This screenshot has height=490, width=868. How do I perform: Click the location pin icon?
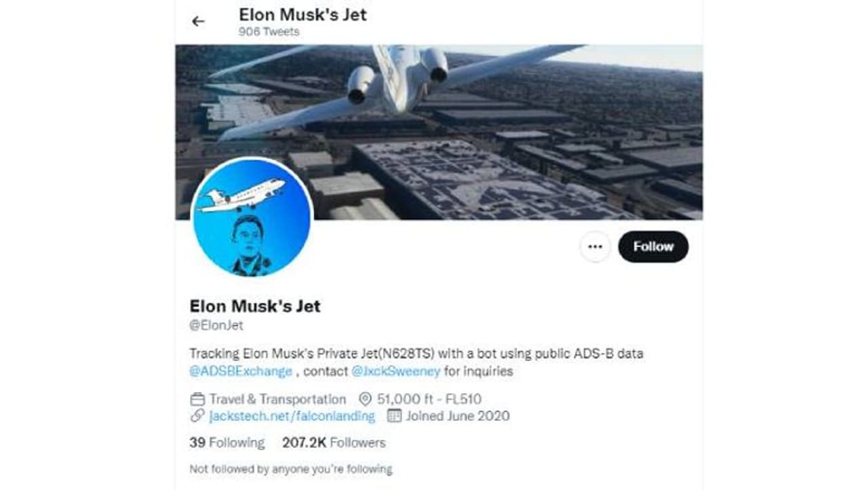pos(365,399)
